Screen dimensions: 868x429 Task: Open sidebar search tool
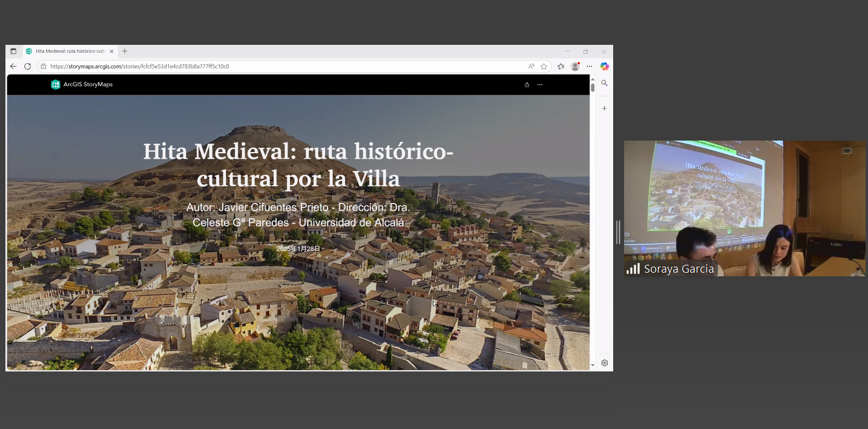point(604,83)
